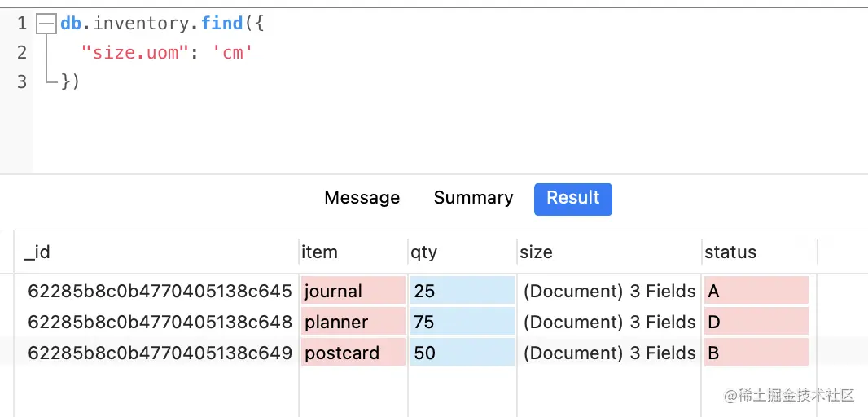Select the Result tab
The height and width of the screenshot is (417, 868).
pyautogui.click(x=572, y=199)
